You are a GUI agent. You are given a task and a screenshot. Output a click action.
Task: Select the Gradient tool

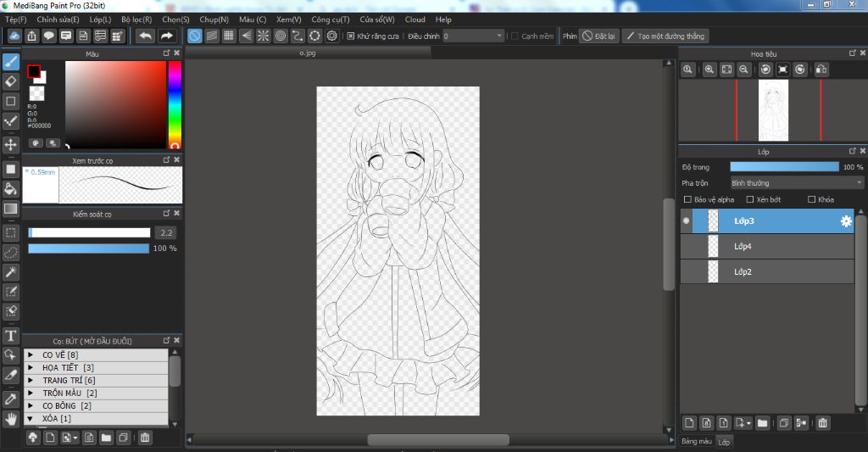coord(10,209)
